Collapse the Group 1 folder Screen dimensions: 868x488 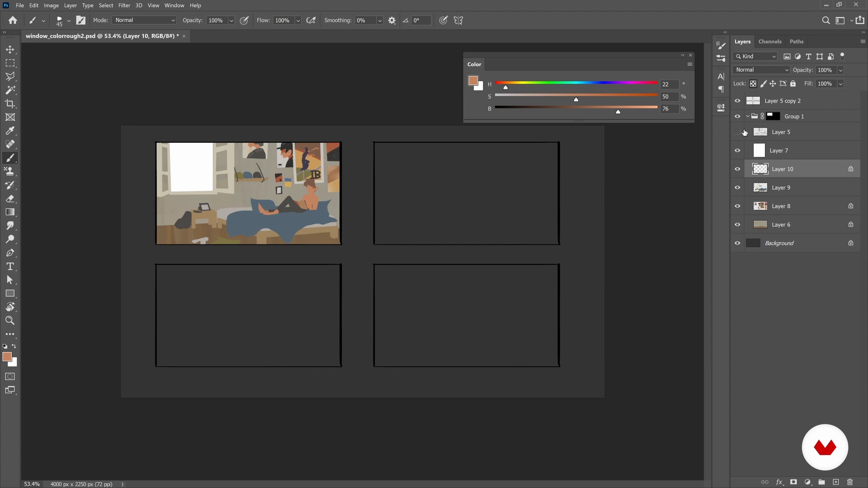click(x=748, y=116)
